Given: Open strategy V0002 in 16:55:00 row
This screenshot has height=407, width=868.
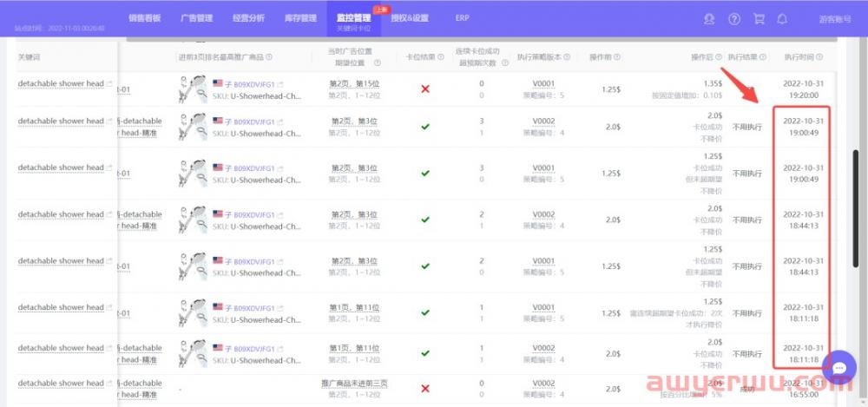Looking at the screenshot, I should click(543, 384).
